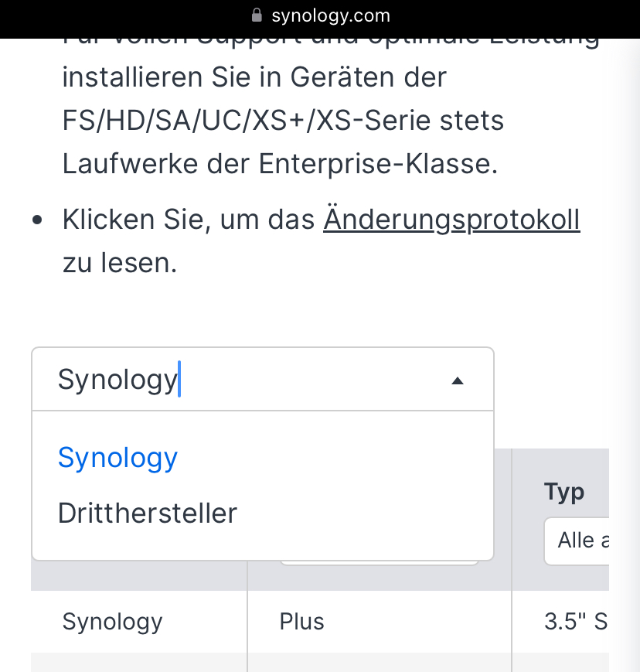Click the 'installieren Sie in Geräten der' line
640x672 pixels.
[254, 77]
